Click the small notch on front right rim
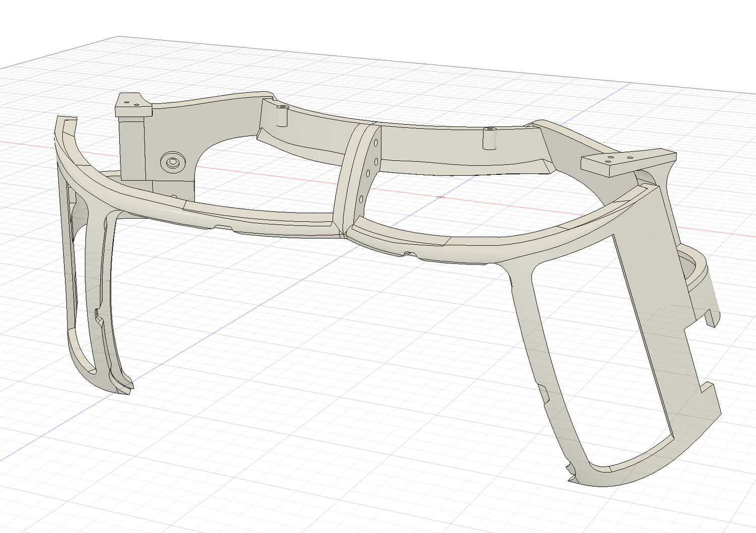 tap(407, 253)
